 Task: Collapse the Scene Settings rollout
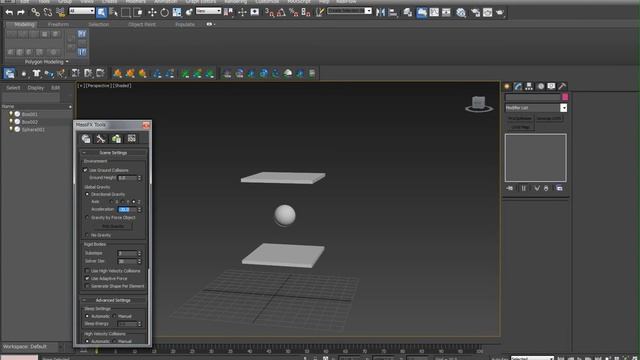click(x=113, y=153)
